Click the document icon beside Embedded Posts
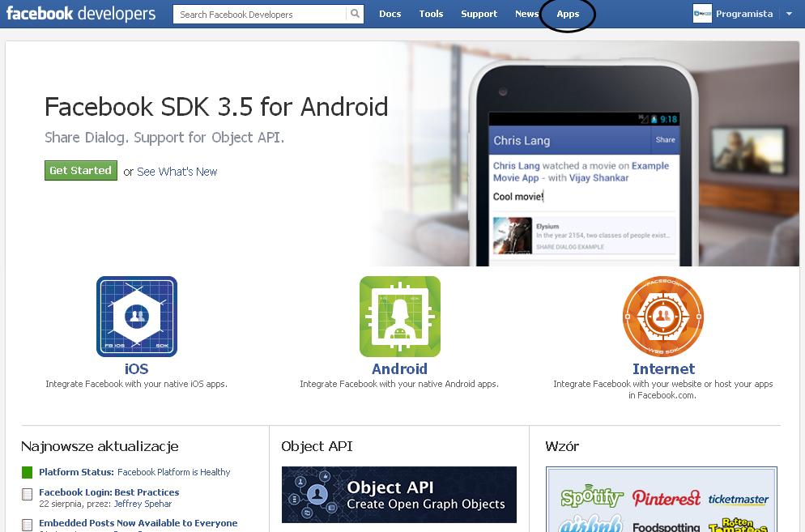Image resolution: width=805 pixels, height=532 pixels. pos(28,525)
